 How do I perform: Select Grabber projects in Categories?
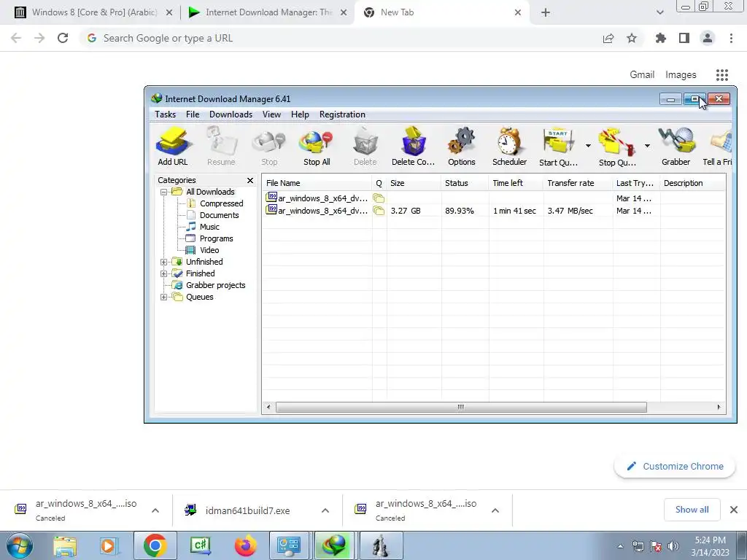[215, 285]
